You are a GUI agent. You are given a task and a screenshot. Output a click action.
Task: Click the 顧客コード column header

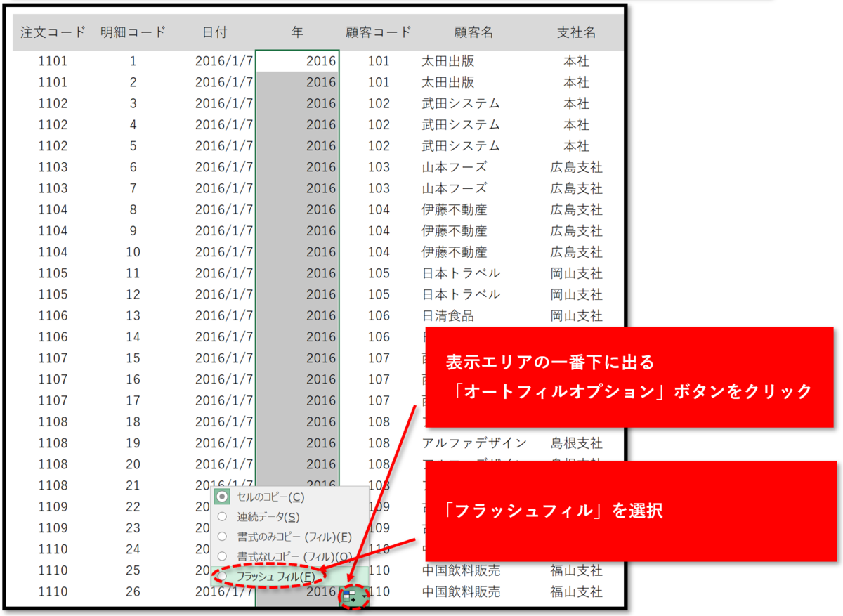coord(379,32)
